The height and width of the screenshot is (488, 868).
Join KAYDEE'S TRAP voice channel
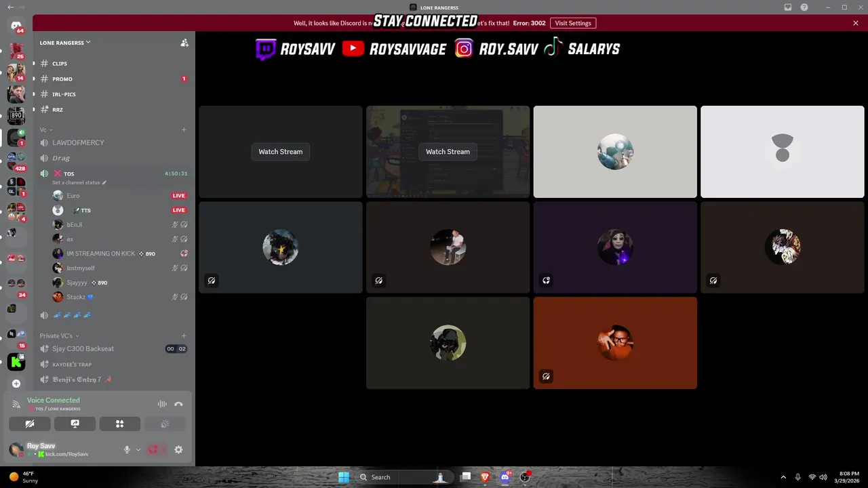pyautogui.click(x=113, y=364)
